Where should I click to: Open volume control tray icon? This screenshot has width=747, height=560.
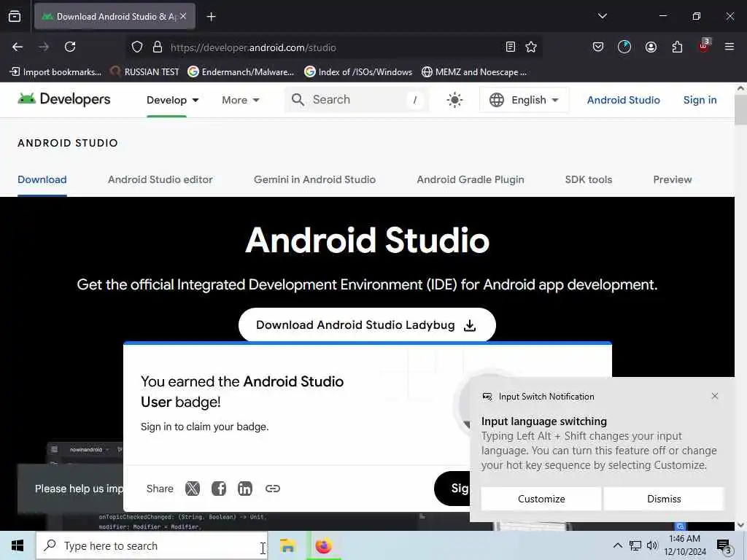(x=652, y=545)
